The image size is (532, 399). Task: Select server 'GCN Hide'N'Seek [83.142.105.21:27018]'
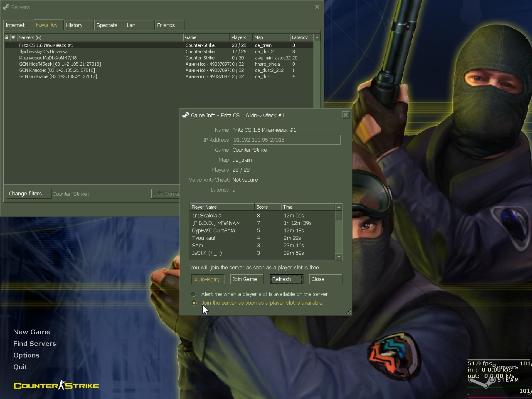pyautogui.click(x=159, y=64)
